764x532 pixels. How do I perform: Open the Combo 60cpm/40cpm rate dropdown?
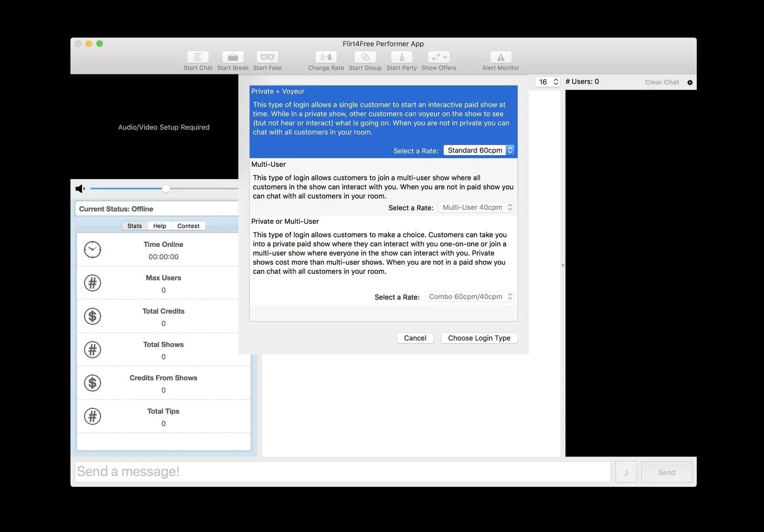pos(470,297)
